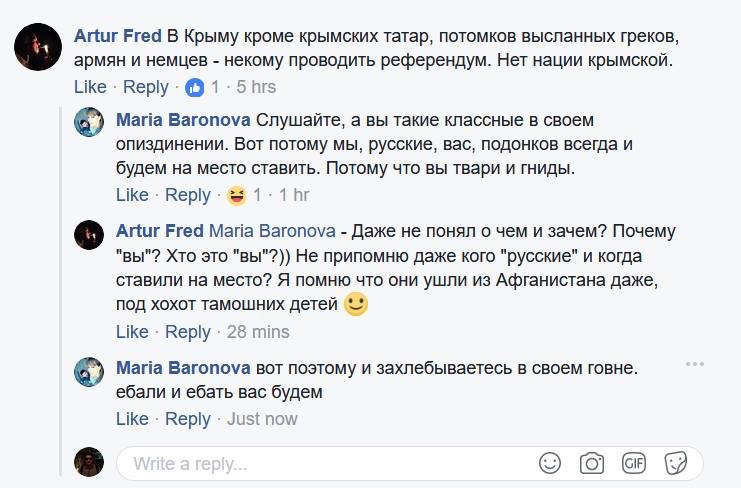
Task: Open the GIF picker
Action: [634, 463]
